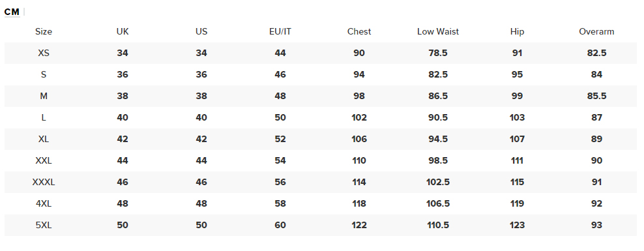Click the UK column header
This screenshot has width=644, height=251.
tap(123, 32)
